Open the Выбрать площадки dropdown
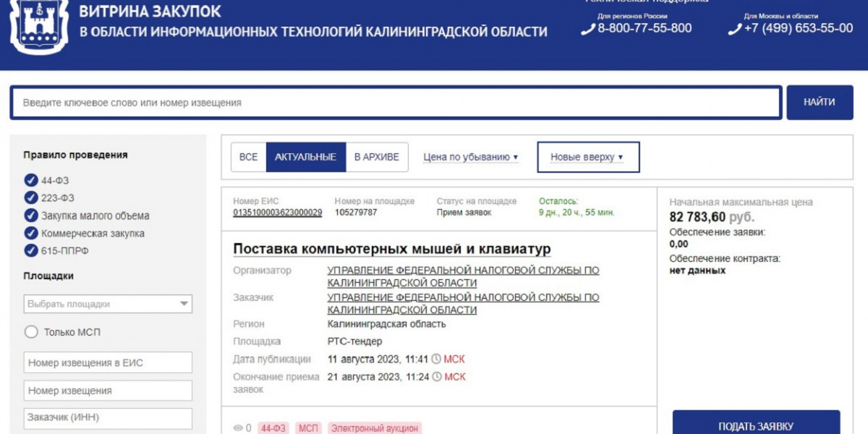Screen dimensions: 868x434 (x=108, y=304)
